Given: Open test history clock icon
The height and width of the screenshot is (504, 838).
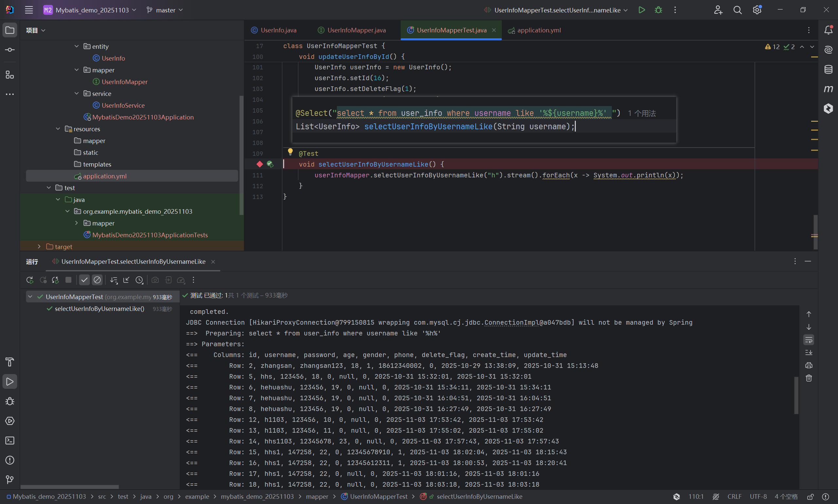Looking at the screenshot, I should tap(139, 280).
